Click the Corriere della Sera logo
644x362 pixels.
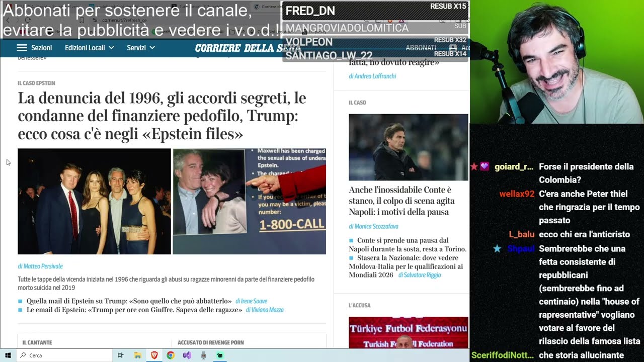click(248, 48)
